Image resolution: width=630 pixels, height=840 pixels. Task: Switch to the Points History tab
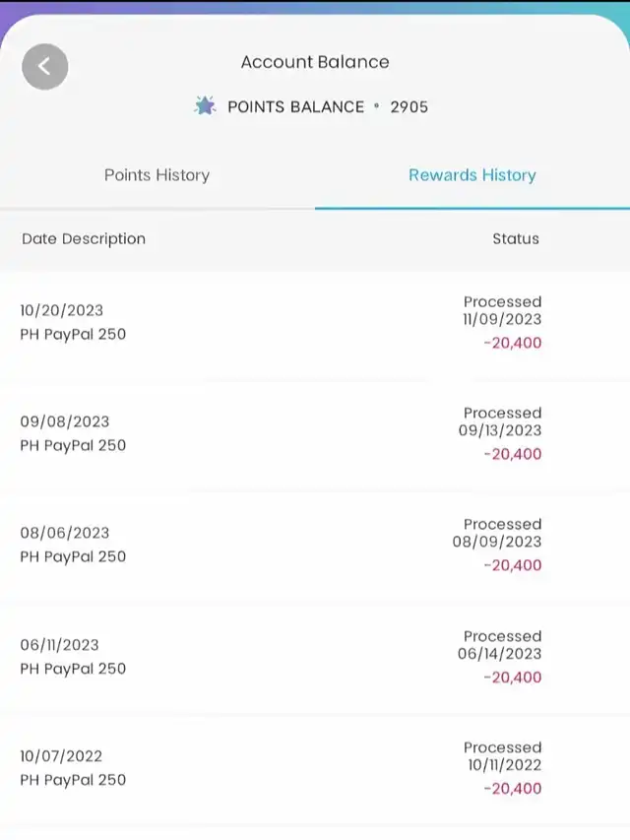[x=157, y=175]
